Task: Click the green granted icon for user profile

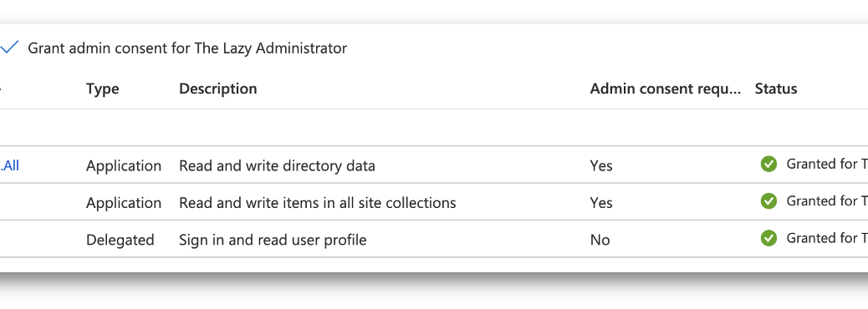Action: click(x=768, y=238)
